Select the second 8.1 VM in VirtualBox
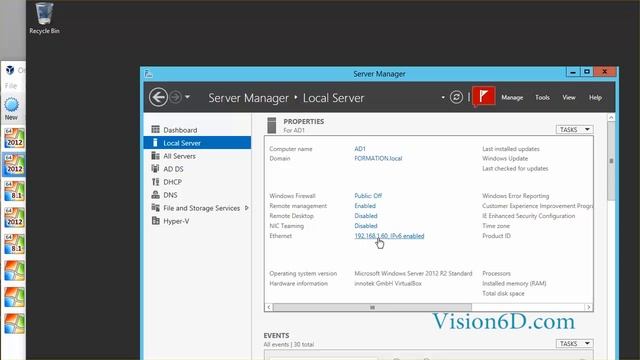The height and width of the screenshot is (360, 640). click(14, 244)
